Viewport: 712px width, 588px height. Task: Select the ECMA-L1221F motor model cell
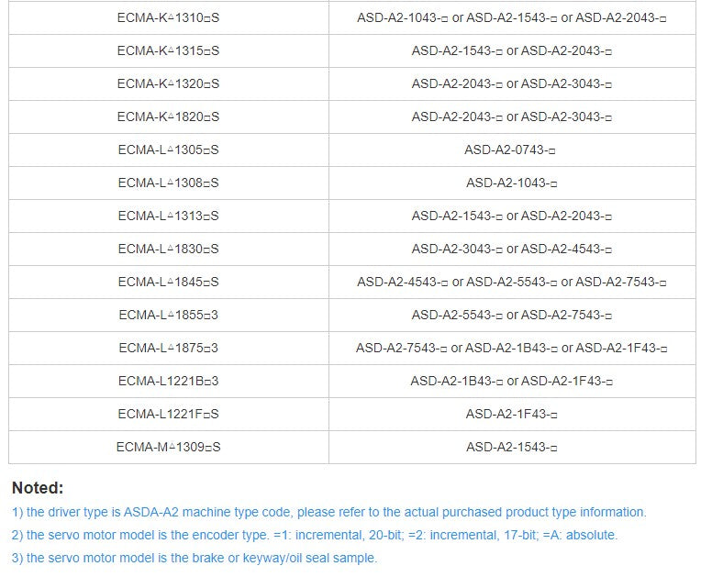click(x=169, y=414)
